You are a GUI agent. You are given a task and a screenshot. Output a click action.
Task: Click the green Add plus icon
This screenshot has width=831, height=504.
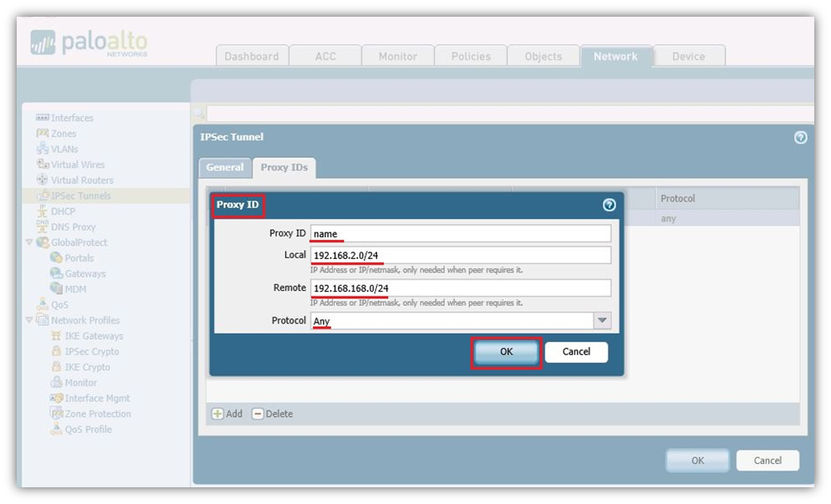point(217,414)
